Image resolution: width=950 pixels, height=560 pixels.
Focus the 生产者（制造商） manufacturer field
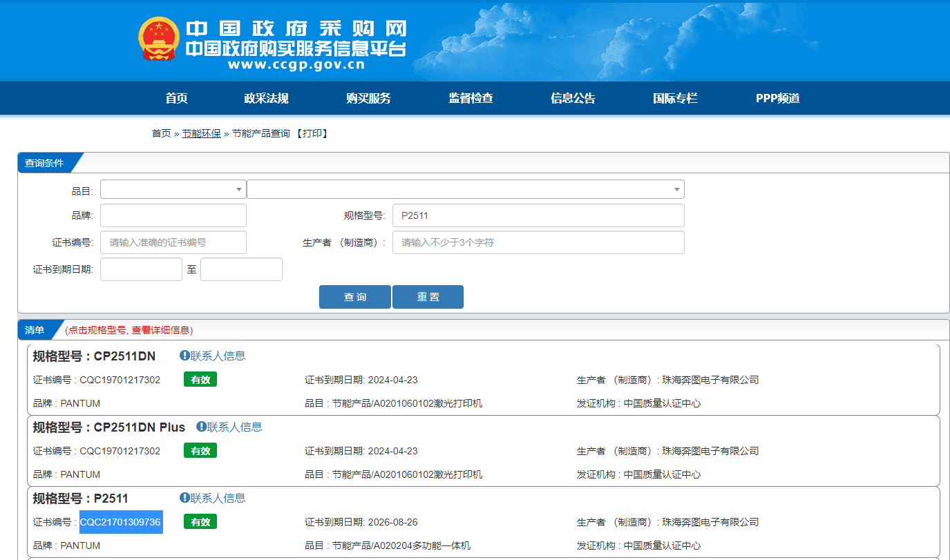pos(538,242)
